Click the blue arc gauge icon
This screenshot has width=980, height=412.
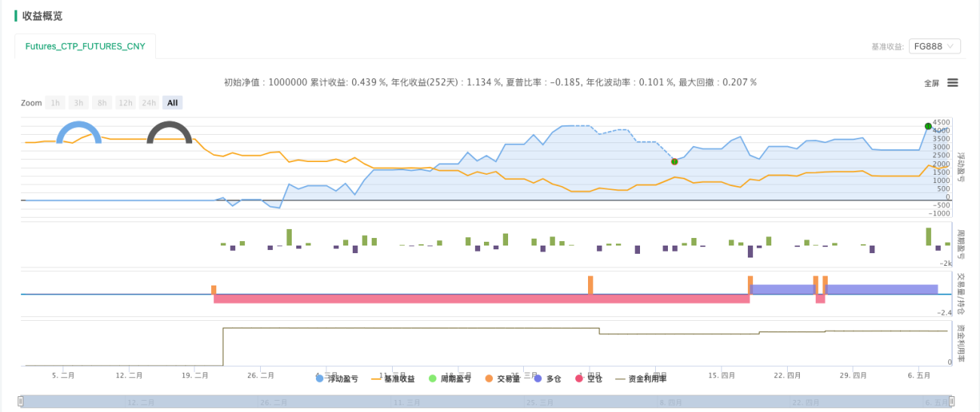point(78,132)
